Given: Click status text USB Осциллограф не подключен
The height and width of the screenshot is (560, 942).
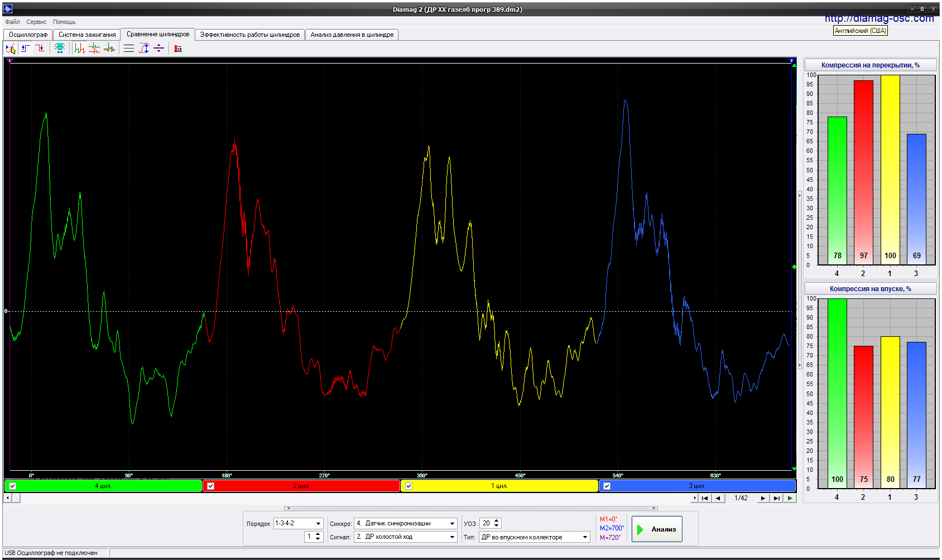Looking at the screenshot, I should point(51,553).
